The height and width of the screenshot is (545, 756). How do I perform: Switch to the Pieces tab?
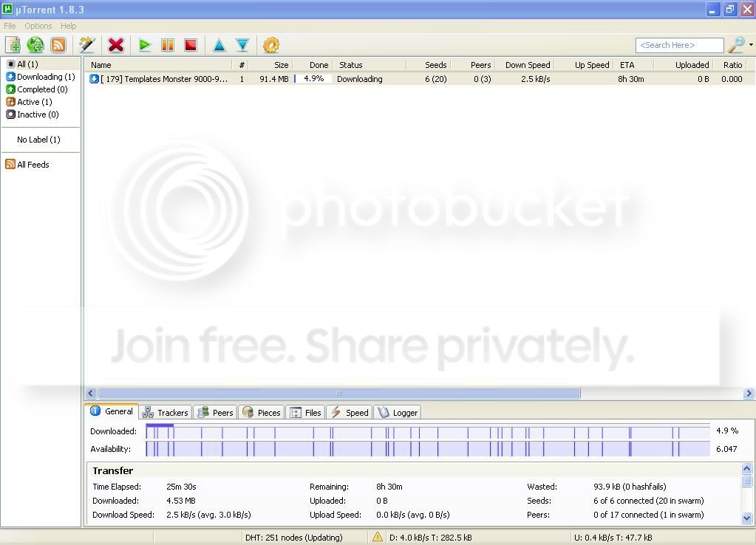click(x=262, y=413)
